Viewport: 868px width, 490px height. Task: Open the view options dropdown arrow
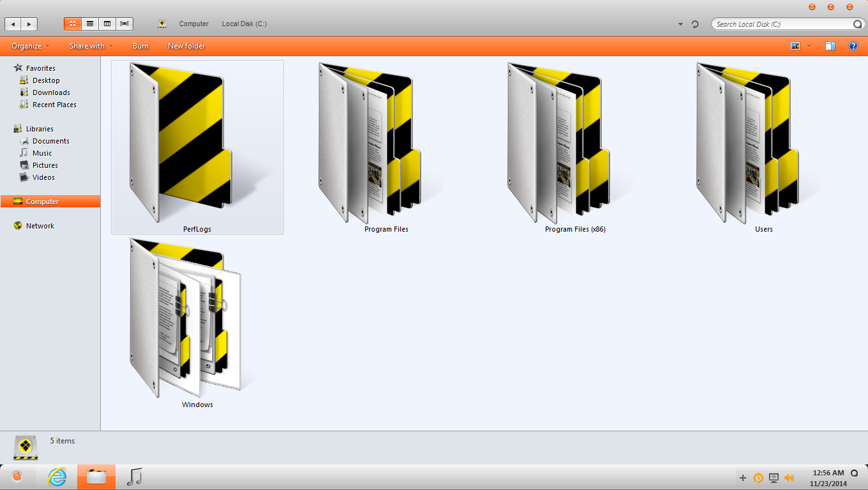tap(809, 46)
